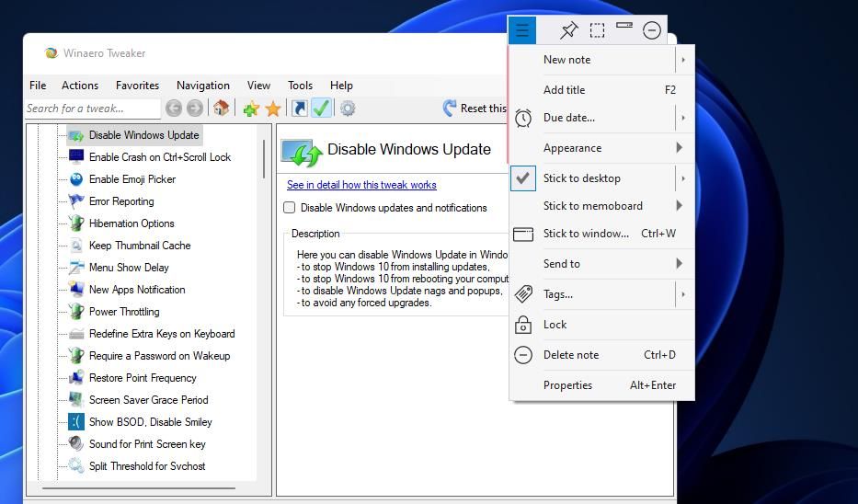Click the tree panel horizontal scrollbar
Viewport: 858px width, 504px height.
pos(139,488)
